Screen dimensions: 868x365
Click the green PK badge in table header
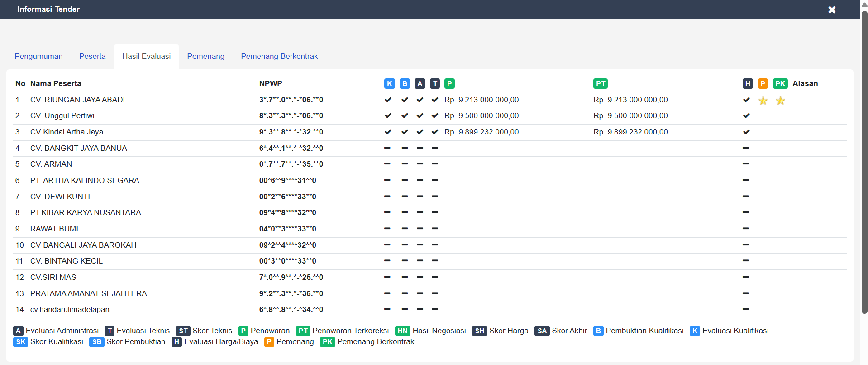pyautogui.click(x=780, y=83)
